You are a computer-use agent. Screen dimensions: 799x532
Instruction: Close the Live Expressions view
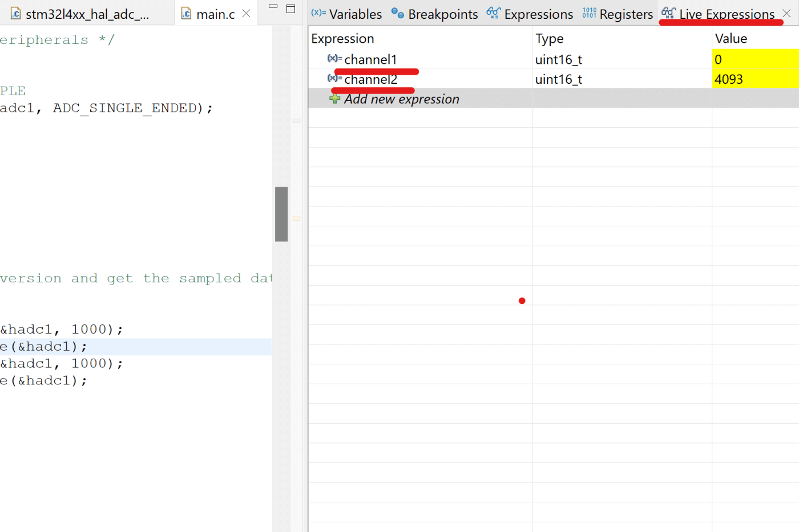(x=786, y=13)
